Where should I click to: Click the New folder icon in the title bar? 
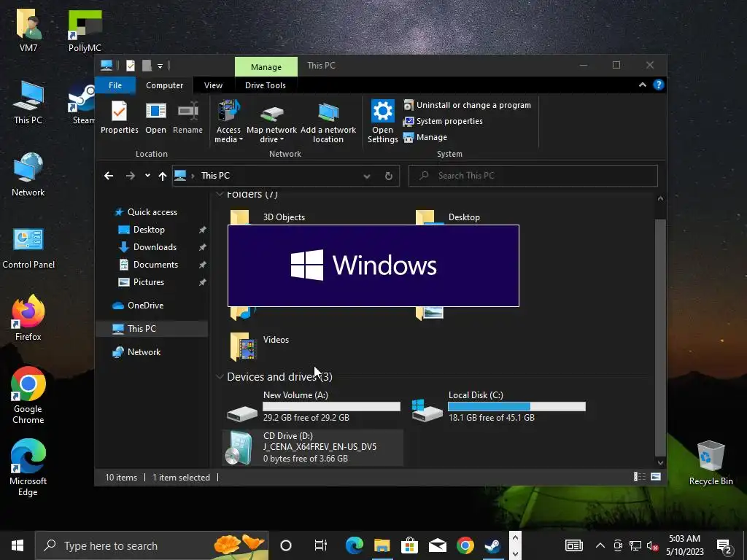(146, 65)
